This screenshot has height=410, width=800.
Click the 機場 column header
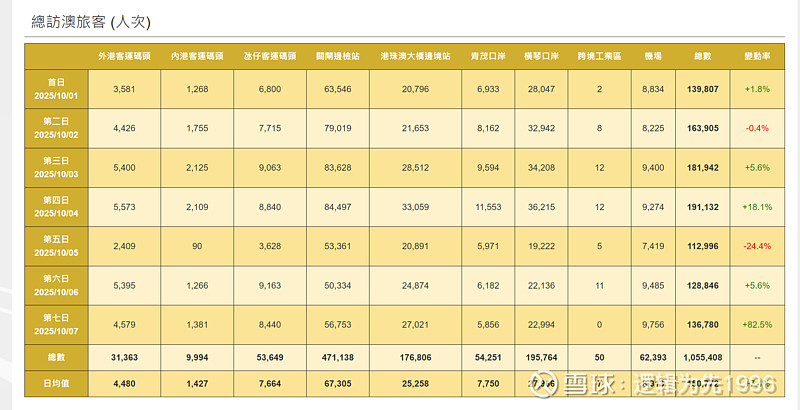tap(653, 57)
